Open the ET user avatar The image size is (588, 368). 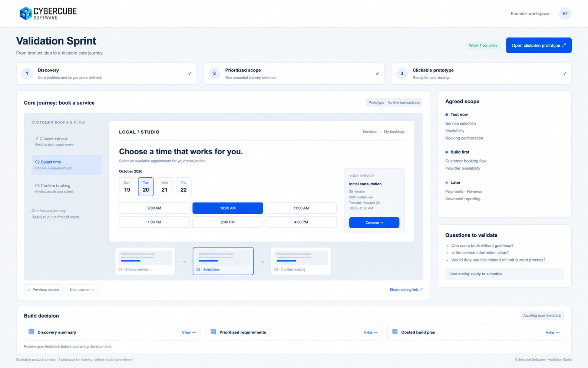click(565, 14)
